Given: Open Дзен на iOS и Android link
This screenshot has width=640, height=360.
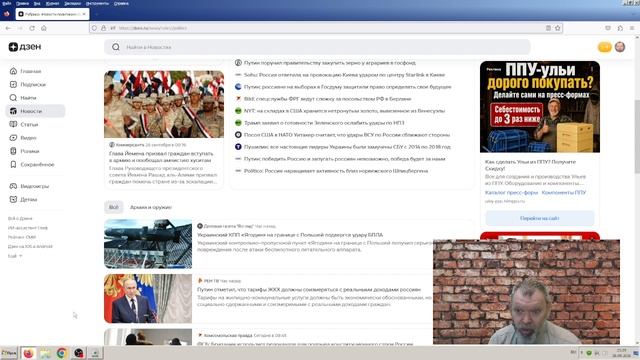Looking at the screenshot, I should pos(30,247).
